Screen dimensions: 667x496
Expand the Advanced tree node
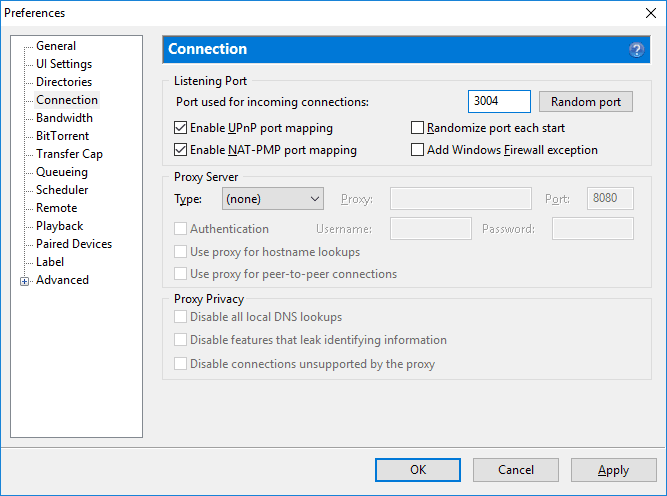(x=24, y=281)
